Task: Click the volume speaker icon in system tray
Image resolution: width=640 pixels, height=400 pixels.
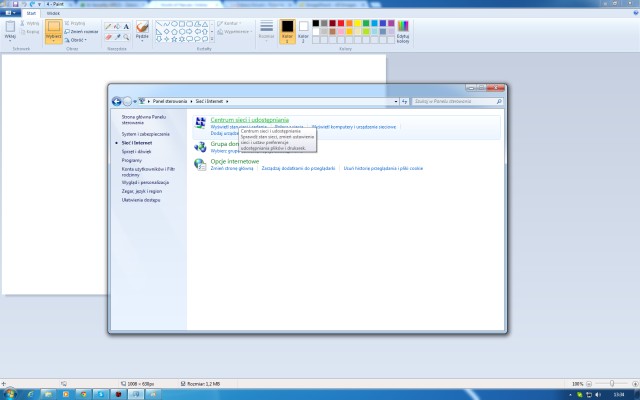Action: click(598, 395)
